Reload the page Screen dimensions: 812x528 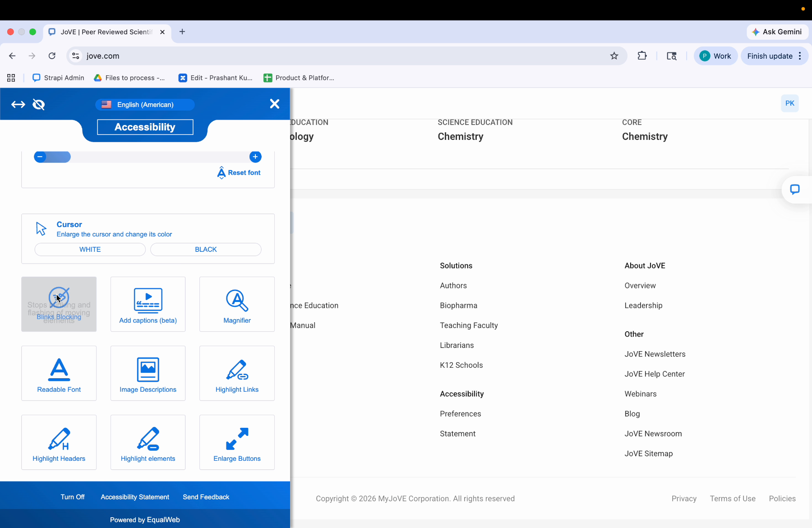point(52,56)
